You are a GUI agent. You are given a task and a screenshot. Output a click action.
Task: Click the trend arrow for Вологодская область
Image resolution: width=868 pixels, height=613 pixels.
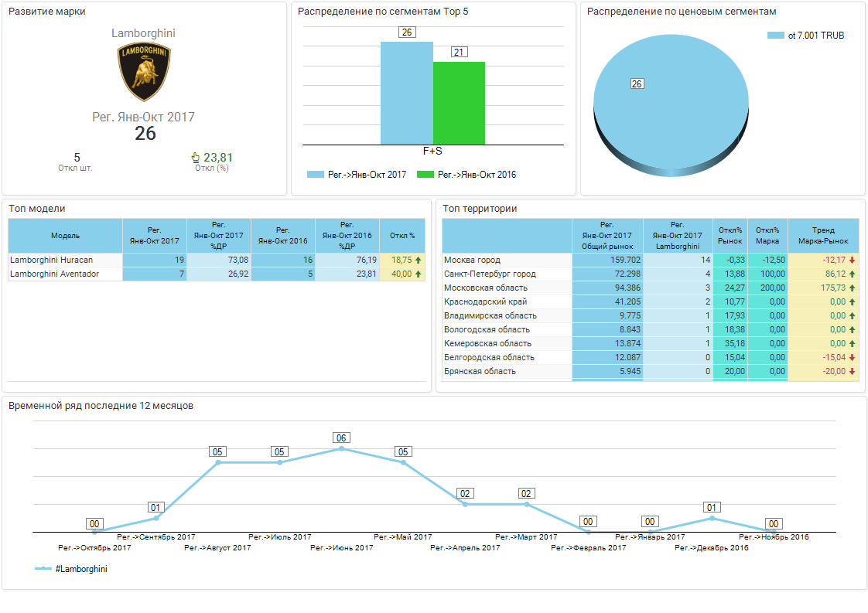point(852,330)
